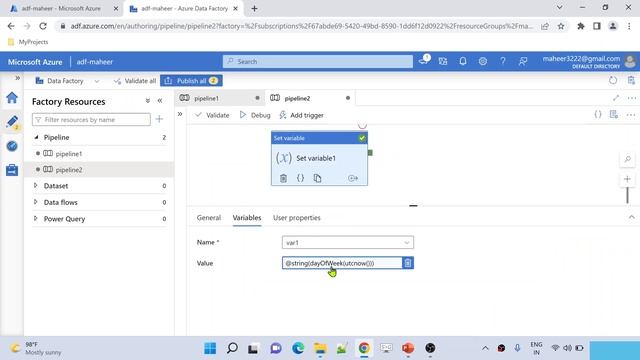Collapse the Pipeline tree group
The width and height of the screenshot is (640, 360).
36,137
